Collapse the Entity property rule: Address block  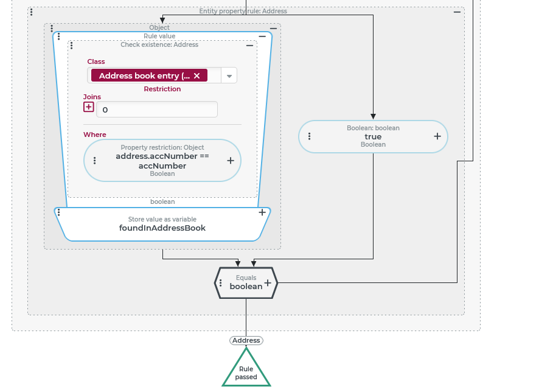tap(457, 12)
